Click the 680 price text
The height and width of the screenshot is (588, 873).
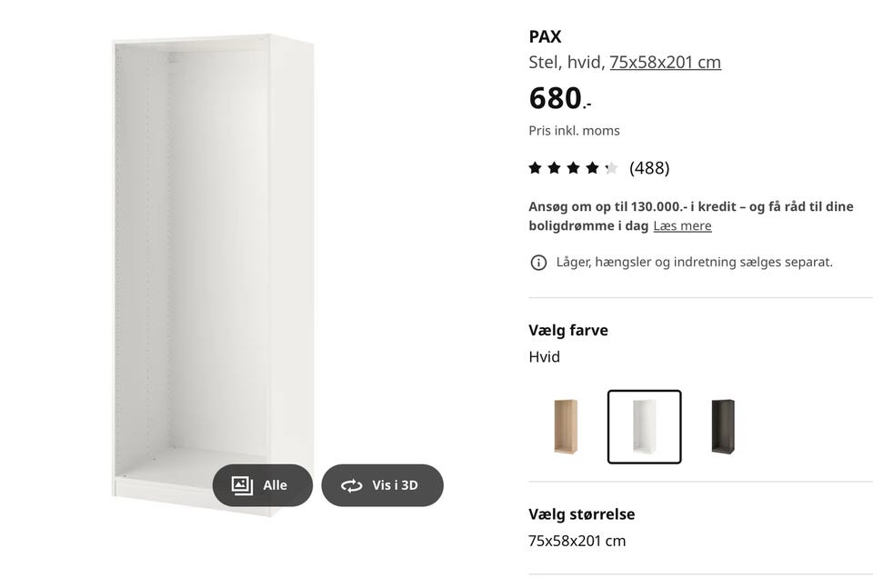coord(557,98)
